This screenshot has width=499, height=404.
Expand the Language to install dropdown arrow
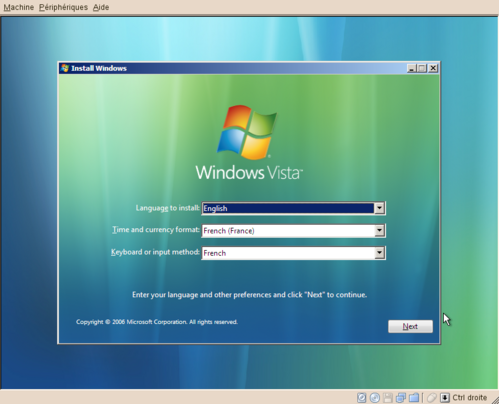coord(379,208)
